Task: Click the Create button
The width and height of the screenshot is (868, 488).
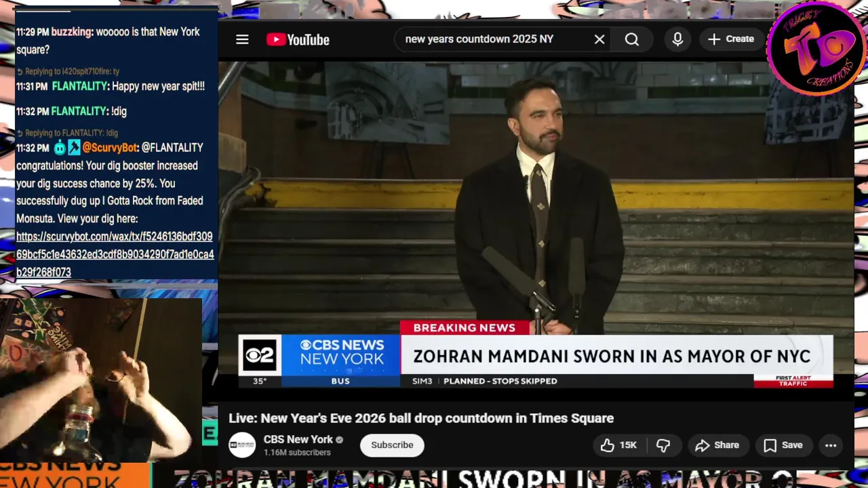Action: click(731, 39)
